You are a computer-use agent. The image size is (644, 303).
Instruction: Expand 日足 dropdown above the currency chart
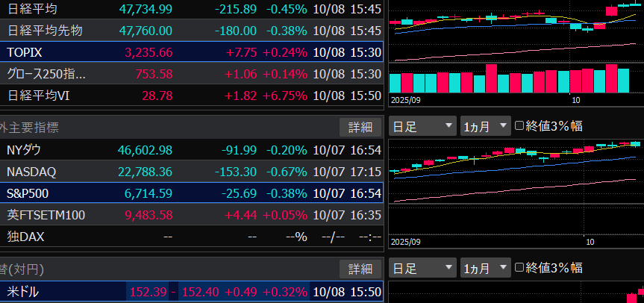(422, 267)
